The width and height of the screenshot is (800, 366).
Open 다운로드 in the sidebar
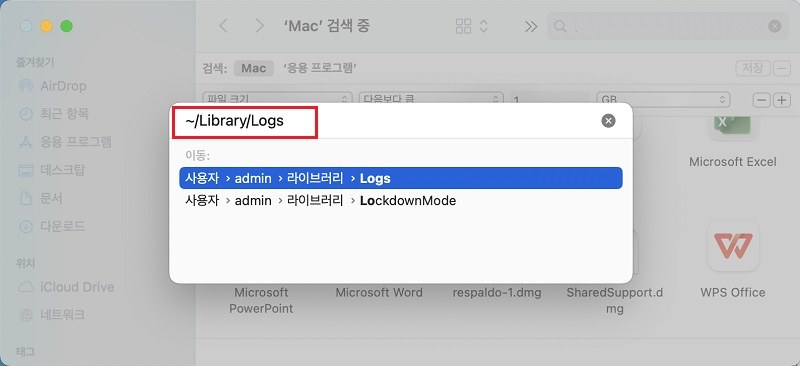tap(52, 226)
